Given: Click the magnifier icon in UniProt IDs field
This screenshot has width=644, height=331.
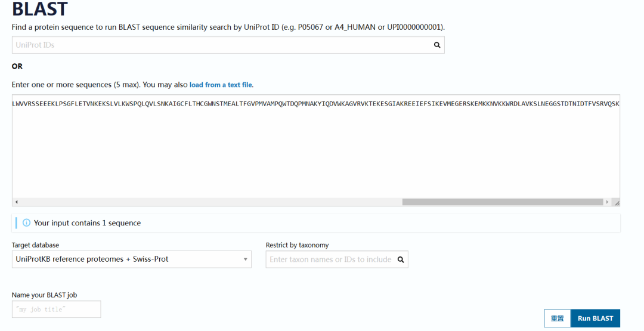Looking at the screenshot, I should tap(437, 45).
